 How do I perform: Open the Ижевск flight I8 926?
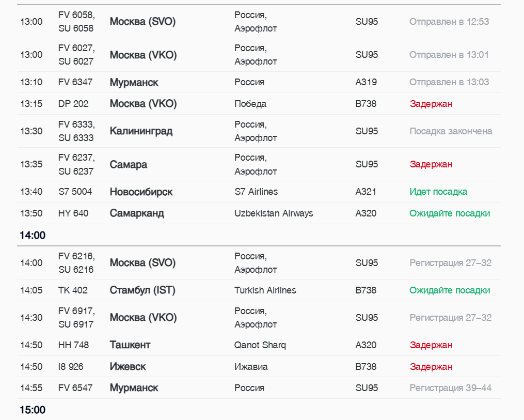coord(128,367)
